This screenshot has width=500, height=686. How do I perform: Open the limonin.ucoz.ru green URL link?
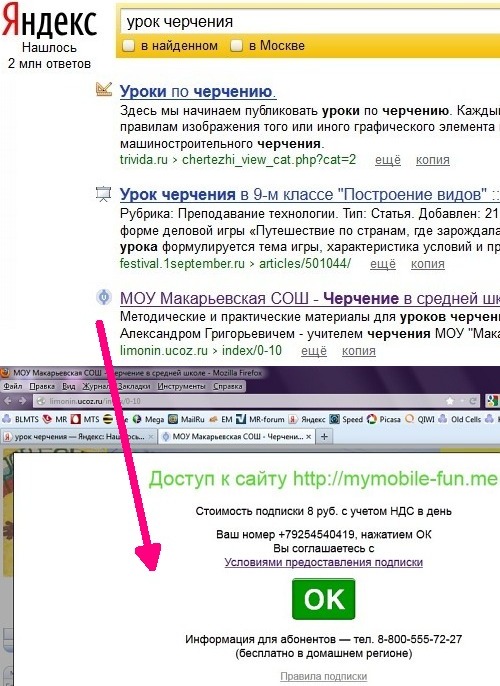pyautogui.click(x=201, y=350)
